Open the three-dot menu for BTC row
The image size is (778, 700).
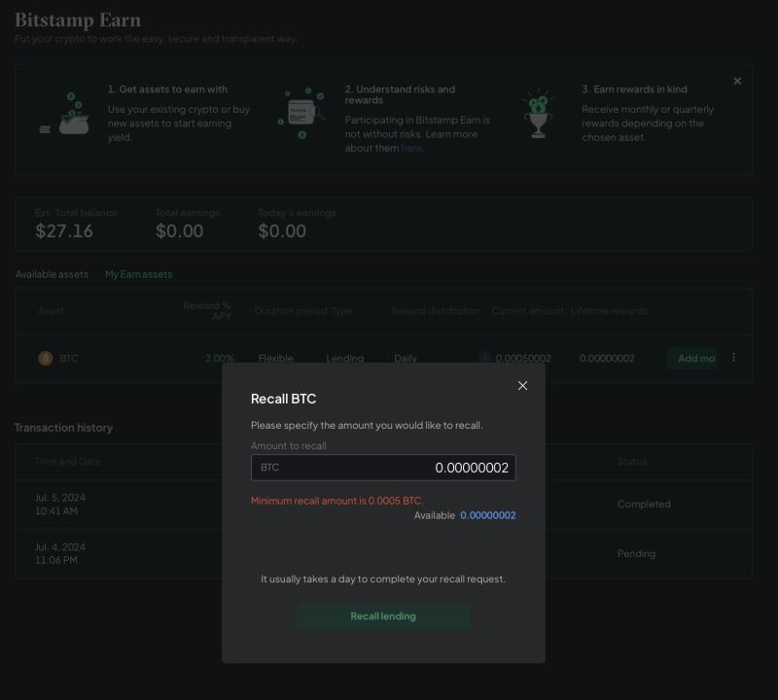coord(733,358)
